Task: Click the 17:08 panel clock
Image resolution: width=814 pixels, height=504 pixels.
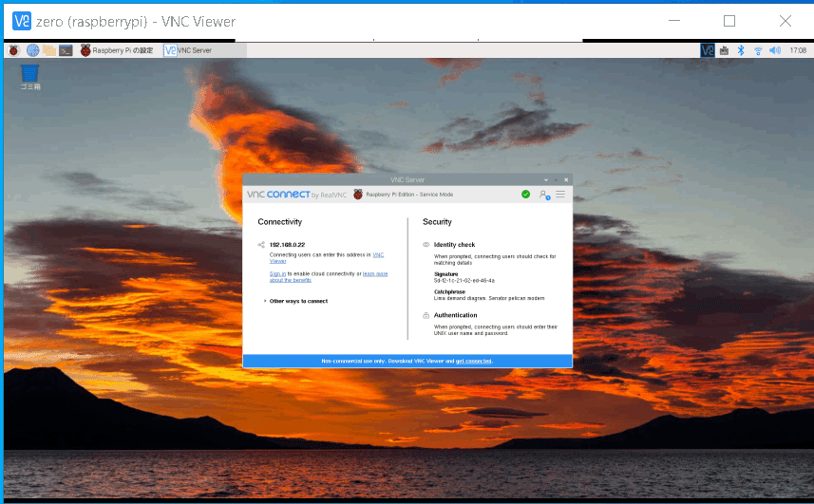Action: coord(798,50)
